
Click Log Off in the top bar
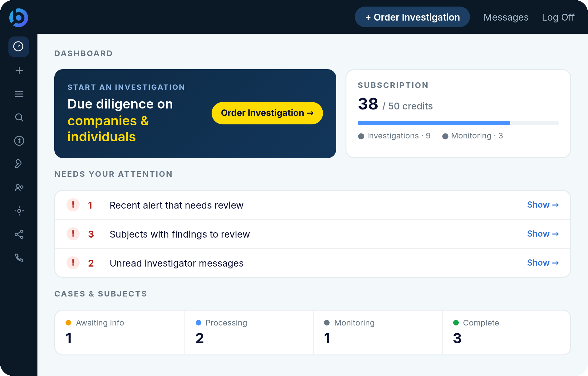pyautogui.click(x=558, y=17)
